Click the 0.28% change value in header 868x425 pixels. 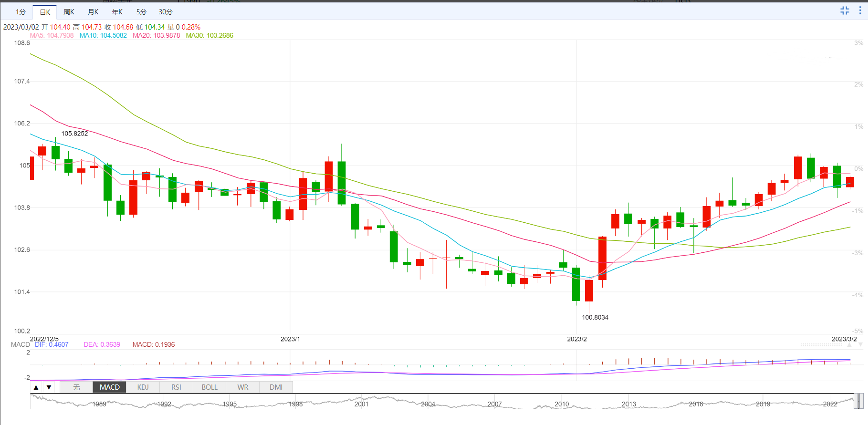191,27
